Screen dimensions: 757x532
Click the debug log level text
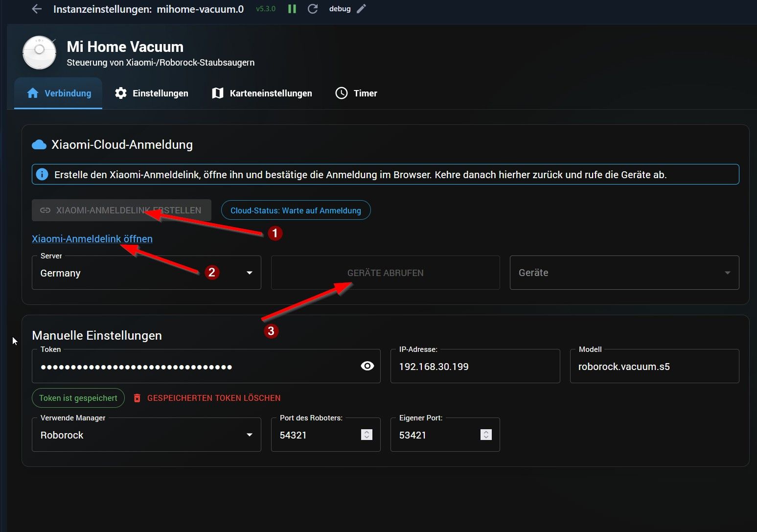click(x=340, y=9)
